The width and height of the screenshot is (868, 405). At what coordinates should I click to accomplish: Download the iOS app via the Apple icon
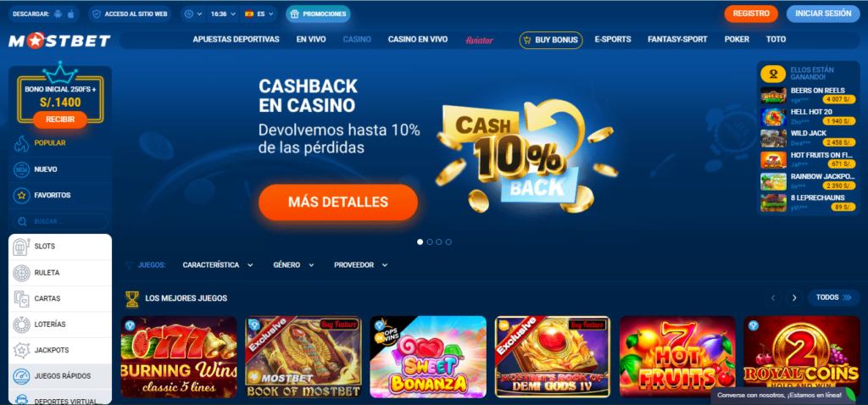[71, 14]
